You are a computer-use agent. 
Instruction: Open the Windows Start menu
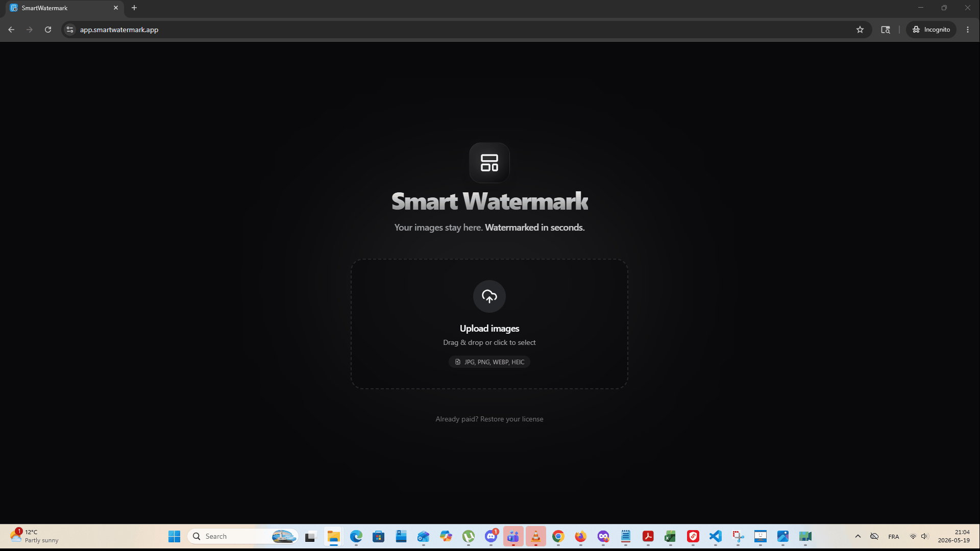tap(175, 537)
